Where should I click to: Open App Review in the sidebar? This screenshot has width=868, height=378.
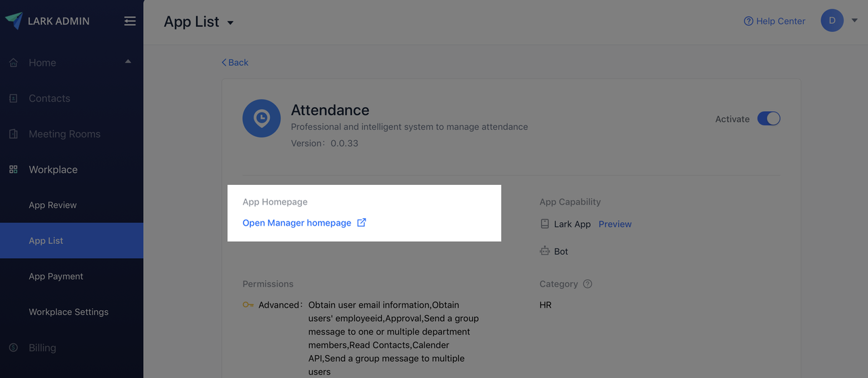[53, 205]
